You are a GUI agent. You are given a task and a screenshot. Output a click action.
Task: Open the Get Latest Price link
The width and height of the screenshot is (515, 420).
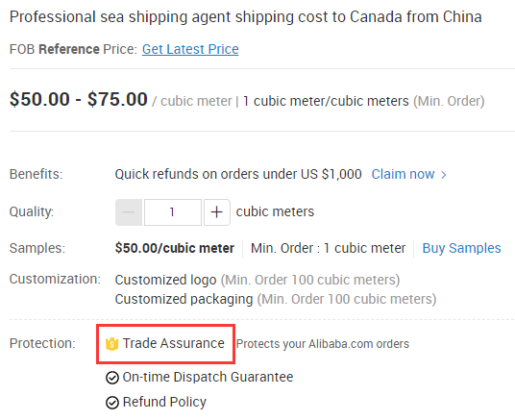[190, 49]
